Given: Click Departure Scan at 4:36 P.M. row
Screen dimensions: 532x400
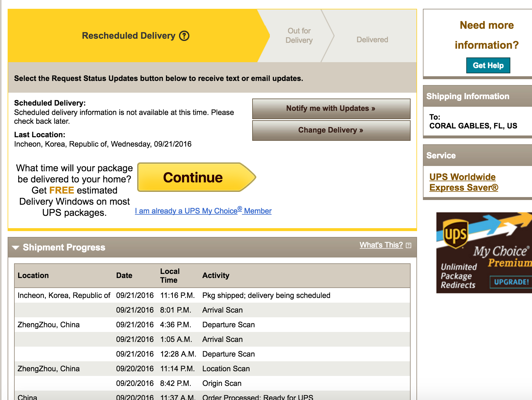Looking at the screenshot, I should 228,325.
